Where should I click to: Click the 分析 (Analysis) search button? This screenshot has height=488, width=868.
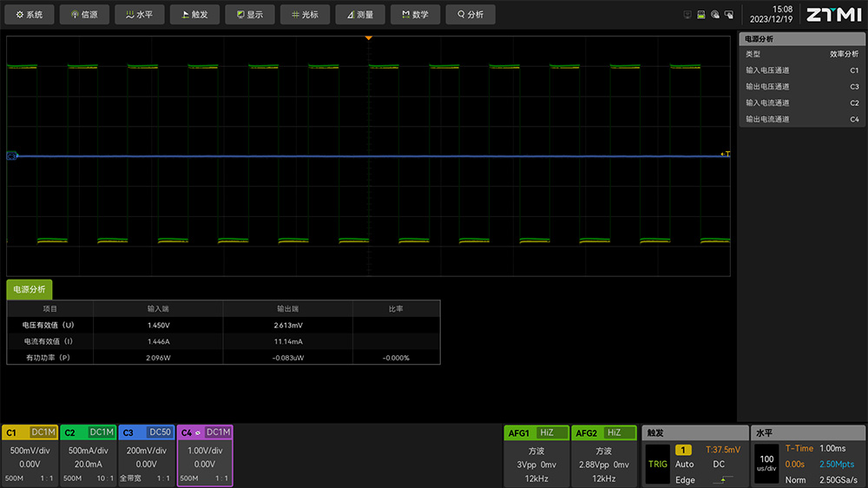pos(470,15)
